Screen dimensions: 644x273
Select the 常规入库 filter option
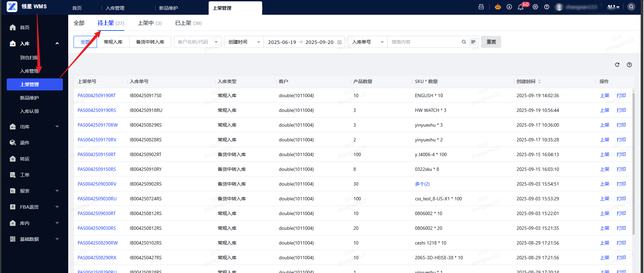tap(113, 42)
